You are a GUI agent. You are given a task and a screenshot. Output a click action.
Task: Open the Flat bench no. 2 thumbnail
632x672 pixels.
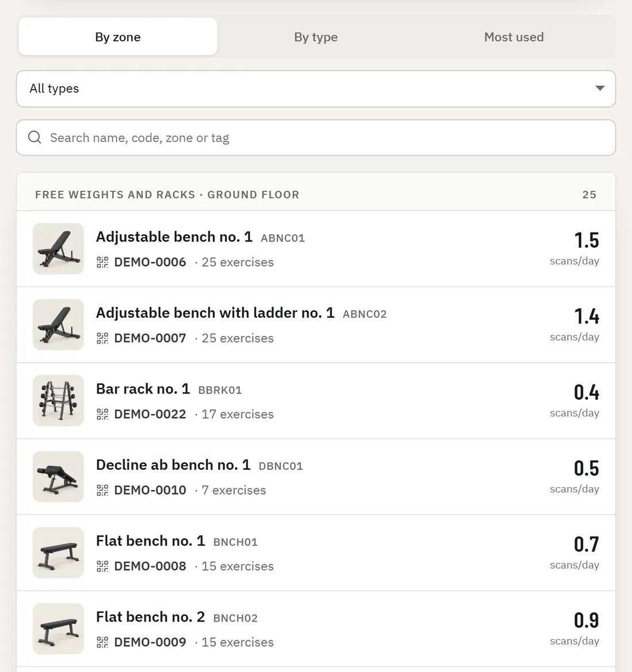58,629
